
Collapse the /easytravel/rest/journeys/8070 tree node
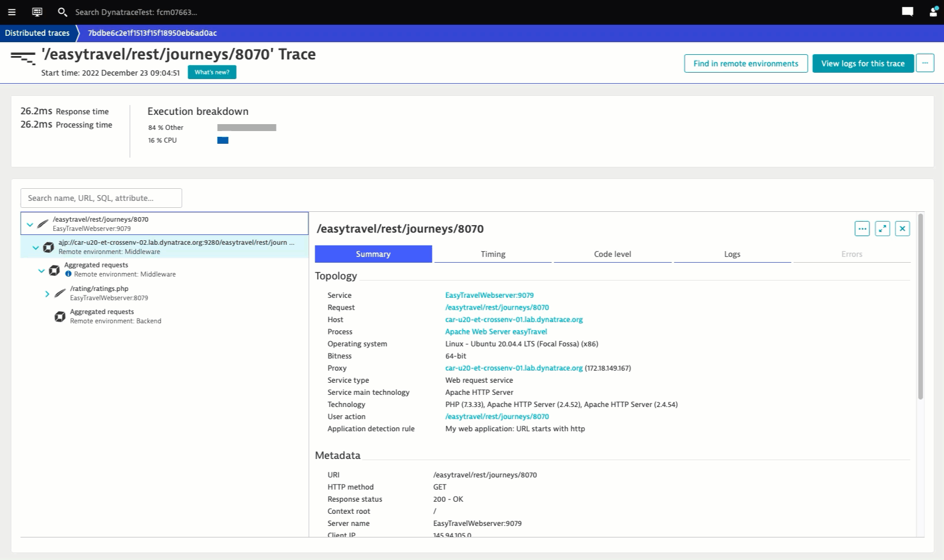[x=30, y=225]
